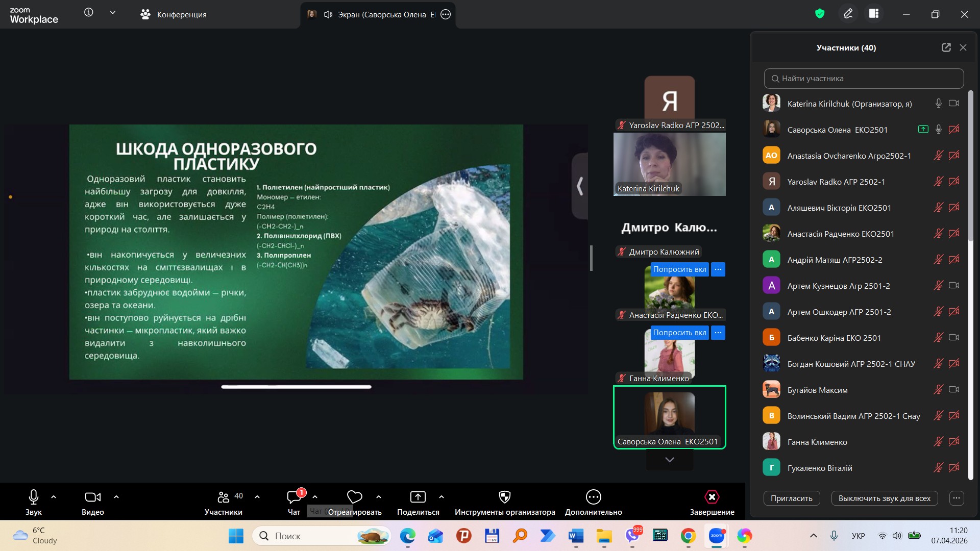Open the view layout icon
The height and width of the screenshot is (551, 980).
click(874, 14)
